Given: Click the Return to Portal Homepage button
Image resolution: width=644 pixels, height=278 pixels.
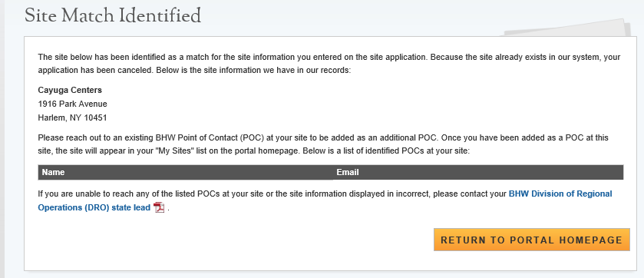Looking at the screenshot, I should click(531, 240).
